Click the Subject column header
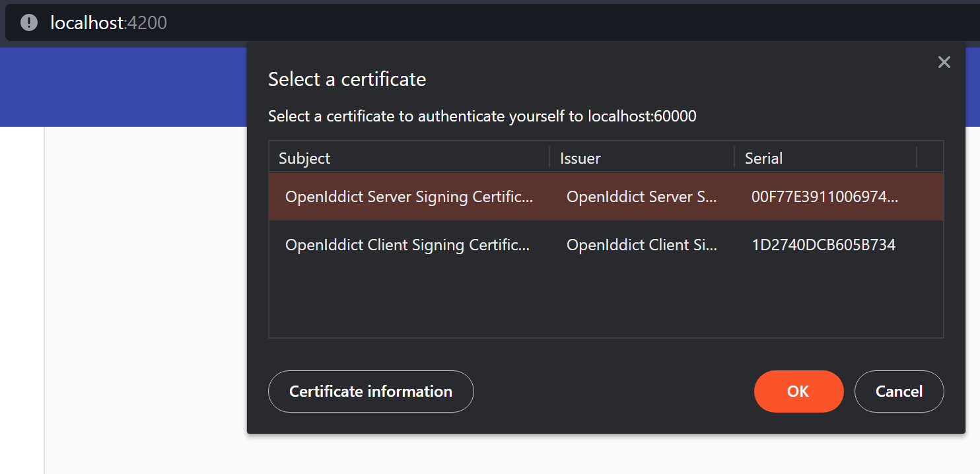The height and width of the screenshot is (474, 980). click(x=304, y=158)
